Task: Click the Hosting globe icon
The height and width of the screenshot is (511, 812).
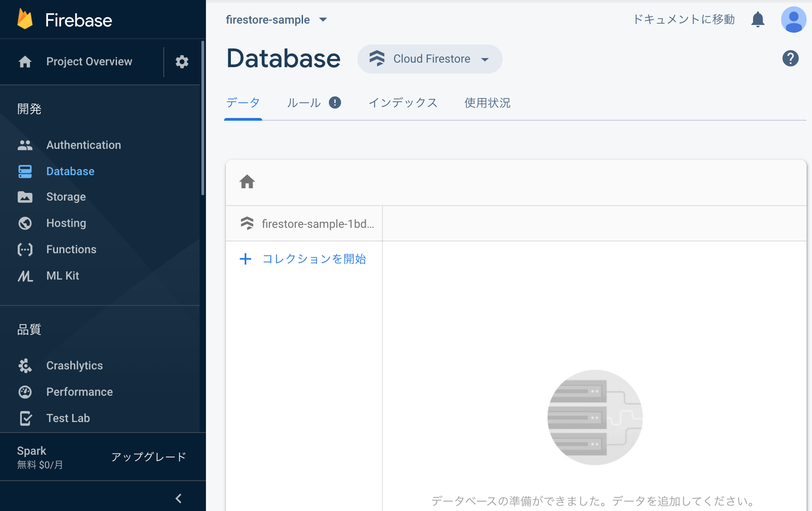Action: (25, 223)
